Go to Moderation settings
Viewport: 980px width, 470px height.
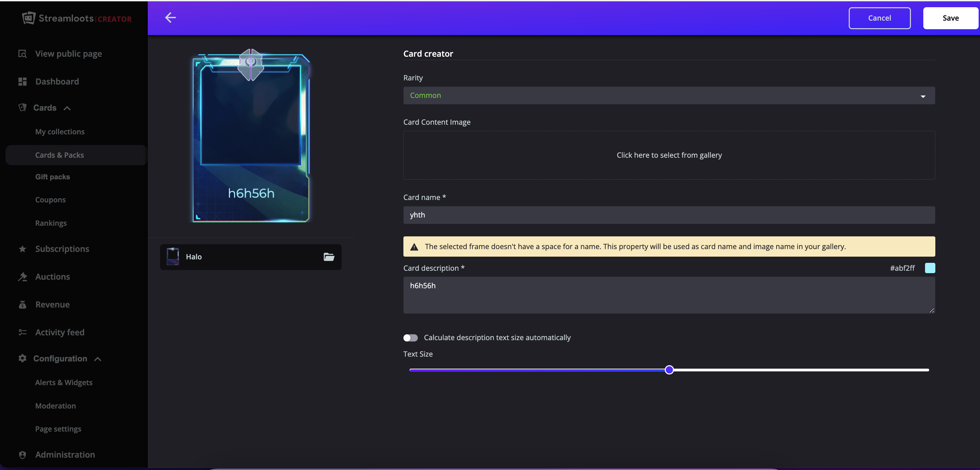[55, 406]
